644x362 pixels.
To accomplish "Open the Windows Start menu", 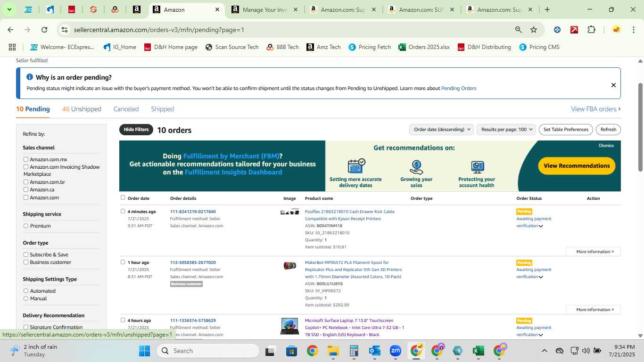I will [144, 351].
